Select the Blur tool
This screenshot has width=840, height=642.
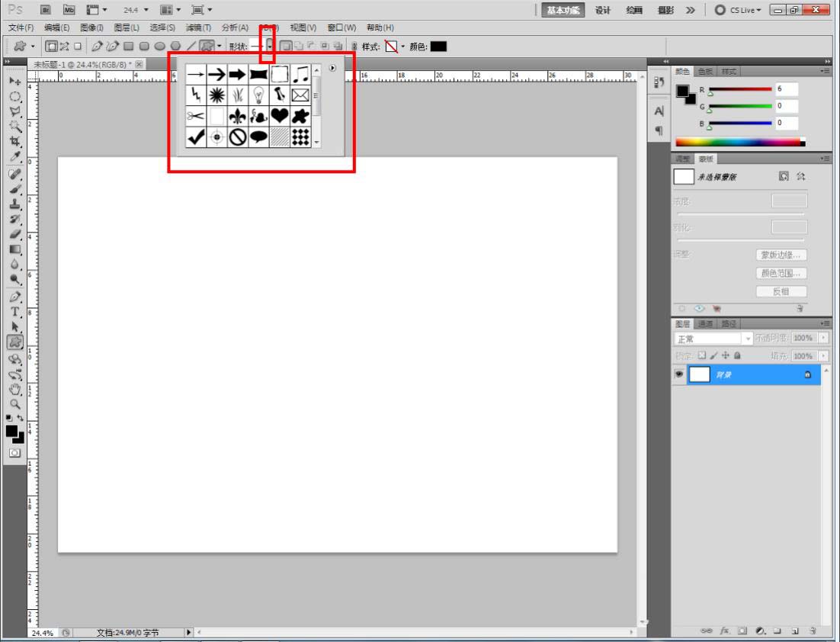[15, 264]
